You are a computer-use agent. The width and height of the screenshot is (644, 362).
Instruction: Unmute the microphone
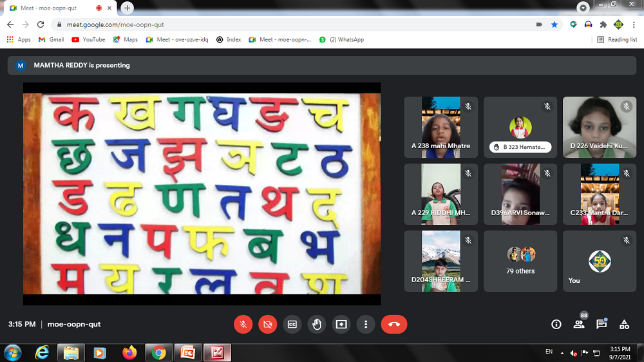coord(243,325)
